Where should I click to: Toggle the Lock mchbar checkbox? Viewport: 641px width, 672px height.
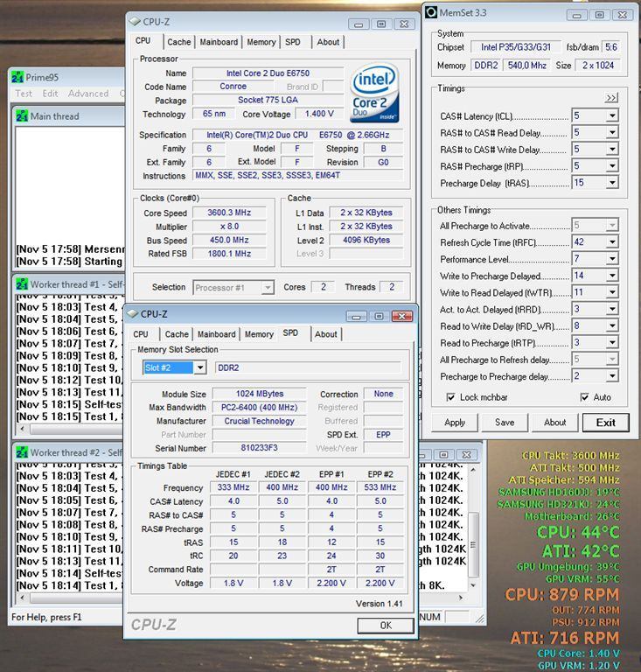point(450,397)
